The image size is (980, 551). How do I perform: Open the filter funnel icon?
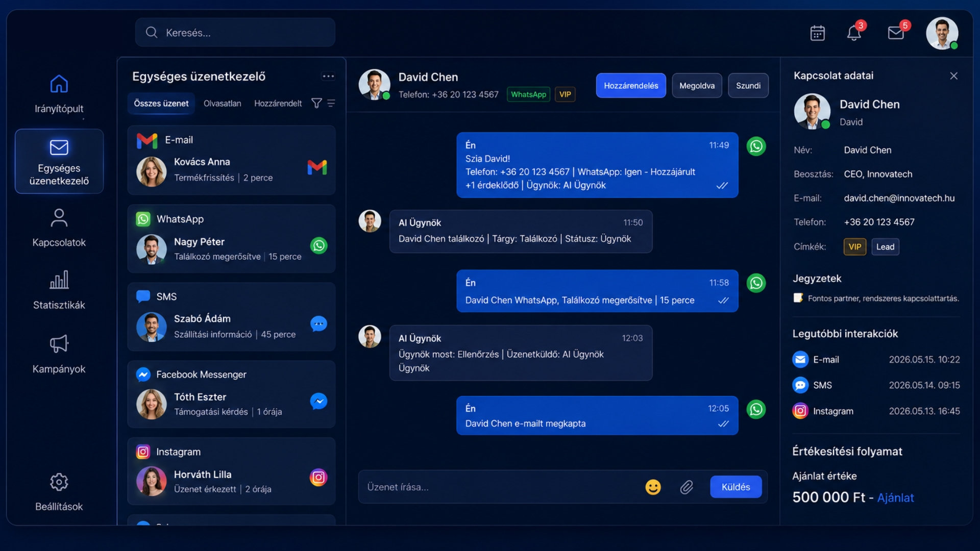pos(316,104)
